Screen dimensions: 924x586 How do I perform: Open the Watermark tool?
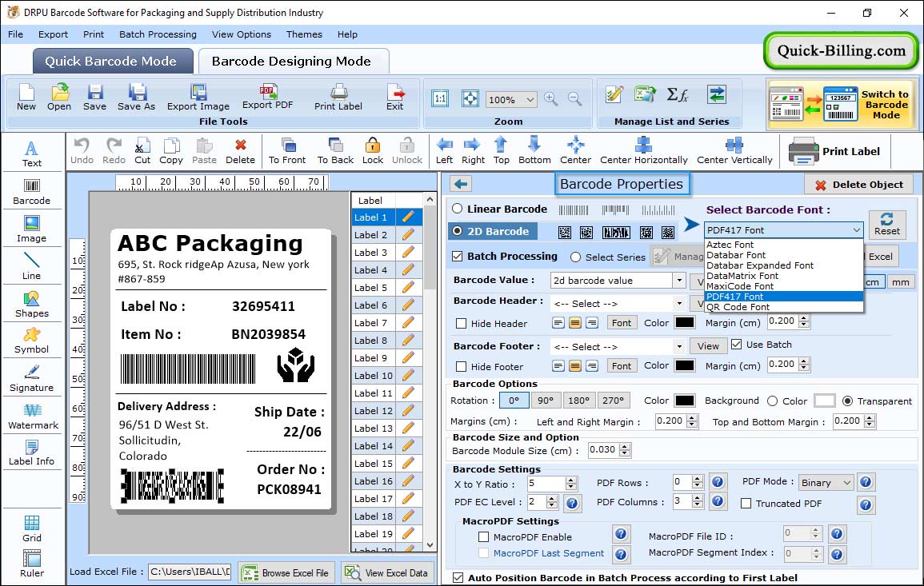(32, 417)
